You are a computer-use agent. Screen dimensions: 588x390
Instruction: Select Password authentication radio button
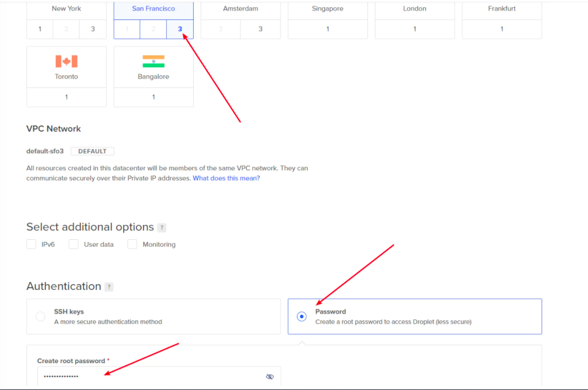[302, 317]
